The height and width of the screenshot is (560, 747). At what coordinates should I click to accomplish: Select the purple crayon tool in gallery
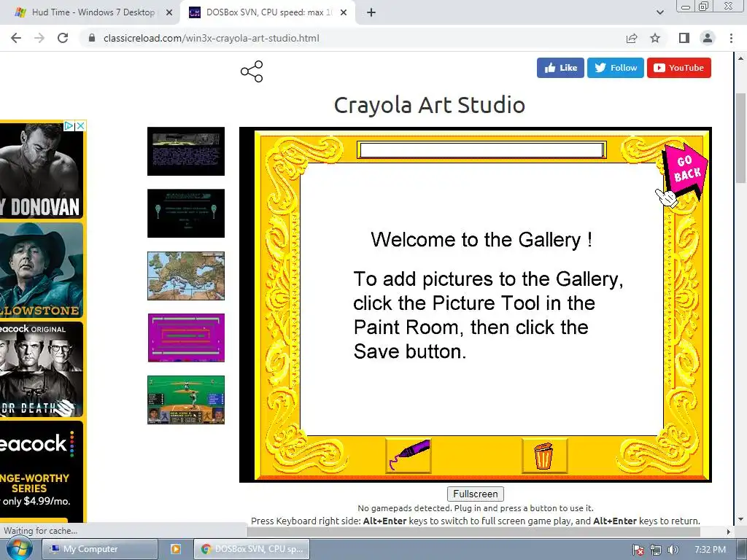(409, 456)
